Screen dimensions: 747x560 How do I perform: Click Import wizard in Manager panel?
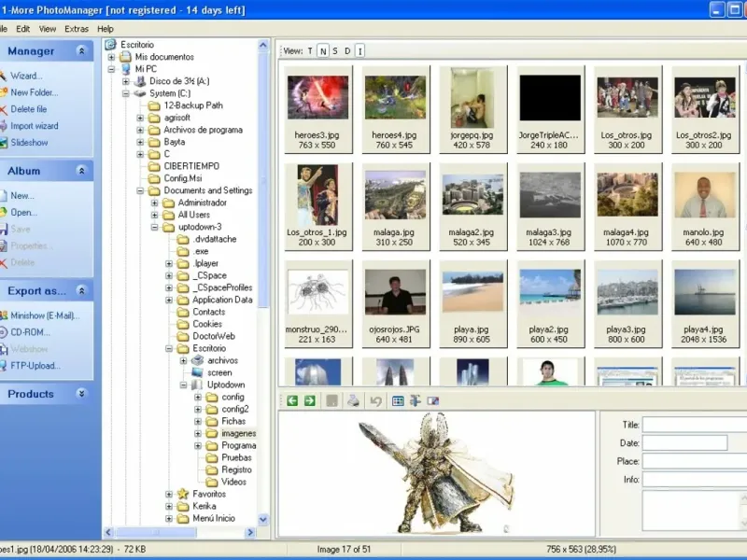coord(34,126)
